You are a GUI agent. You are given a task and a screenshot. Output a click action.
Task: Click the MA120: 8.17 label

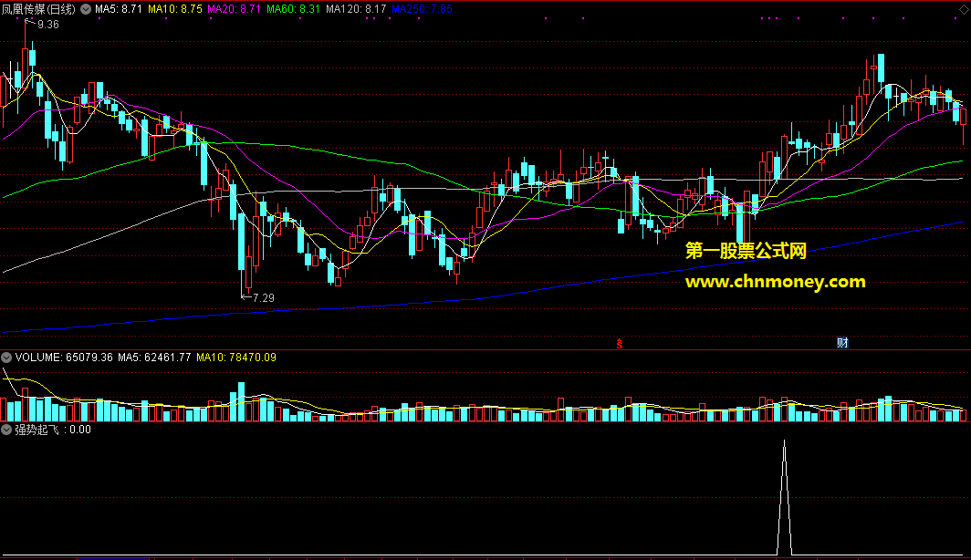tap(356, 9)
